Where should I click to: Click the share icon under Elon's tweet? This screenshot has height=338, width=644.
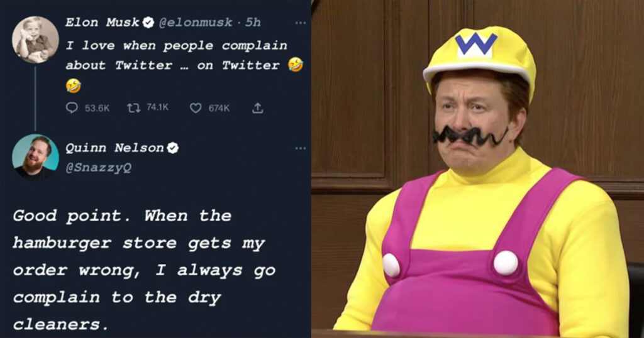click(x=257, y=108)
